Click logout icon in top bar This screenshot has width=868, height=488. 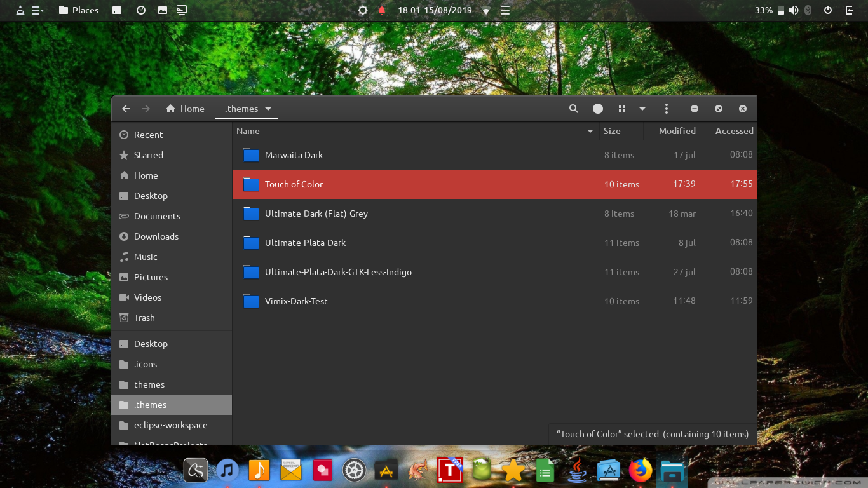(x=849, y=10)
